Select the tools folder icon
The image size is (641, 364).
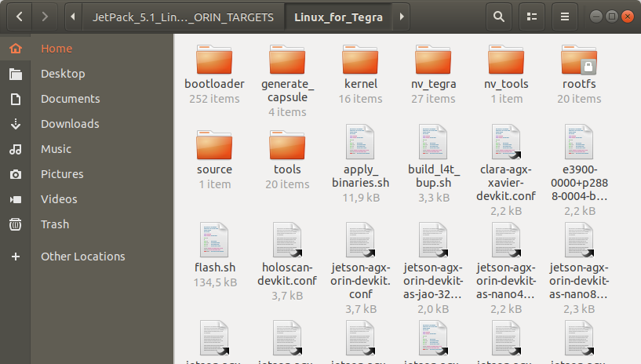[287, 145]
